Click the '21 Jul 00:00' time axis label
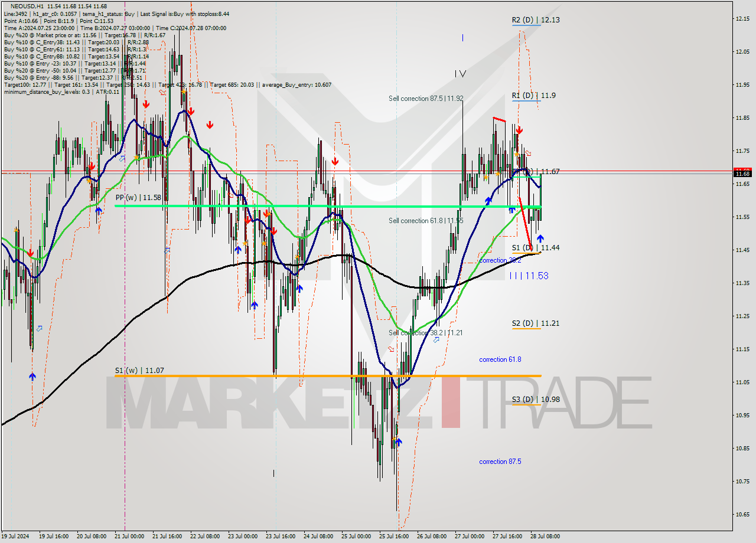 (128, 537)
